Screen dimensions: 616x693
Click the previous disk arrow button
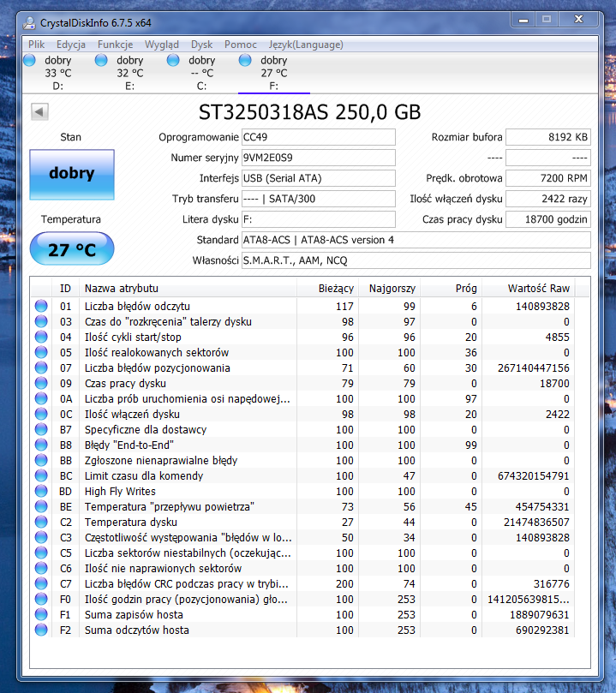(x=39, y=112)
